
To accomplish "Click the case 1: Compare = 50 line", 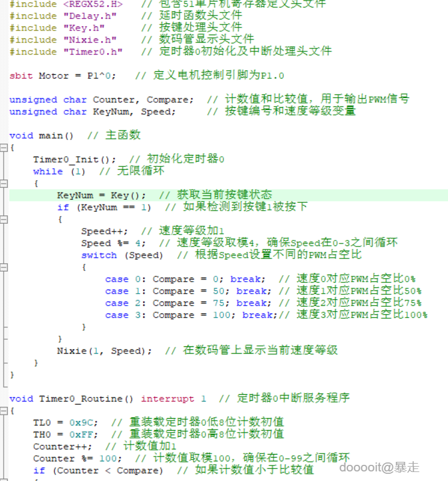I will 188,291.
